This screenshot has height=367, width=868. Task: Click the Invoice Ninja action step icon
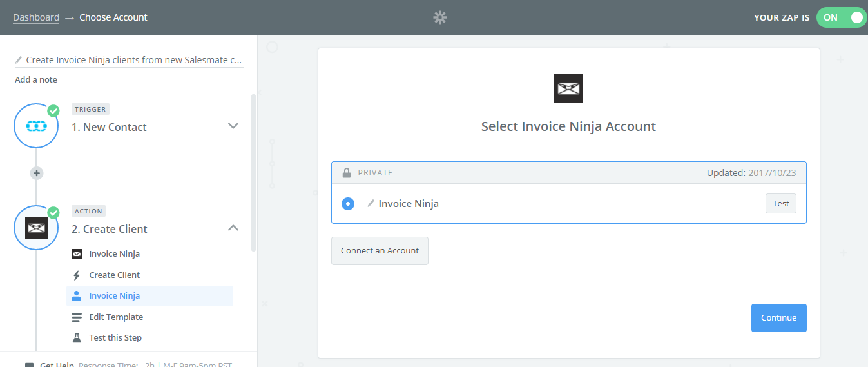(x=37, y=228)
